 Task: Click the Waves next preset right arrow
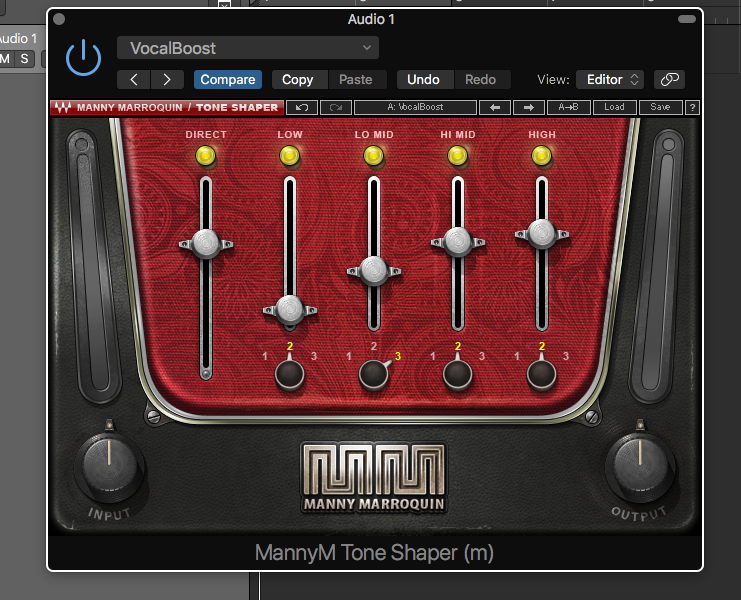click(x=529, y=107)
